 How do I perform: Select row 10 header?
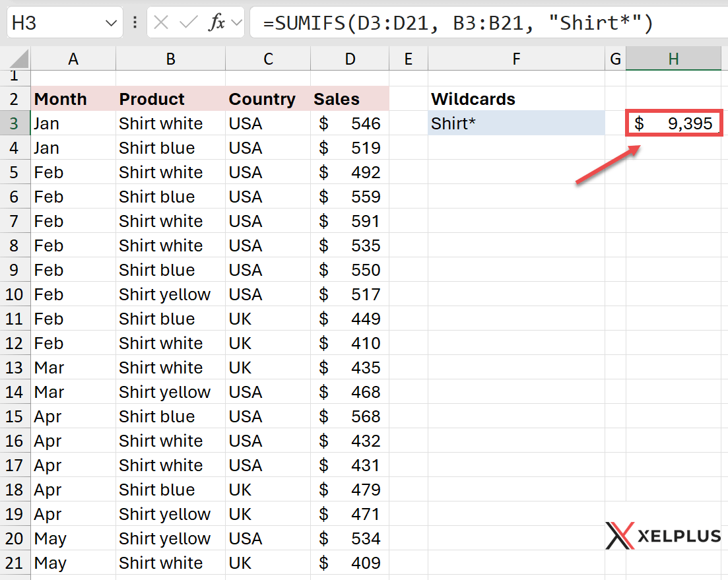15,294
